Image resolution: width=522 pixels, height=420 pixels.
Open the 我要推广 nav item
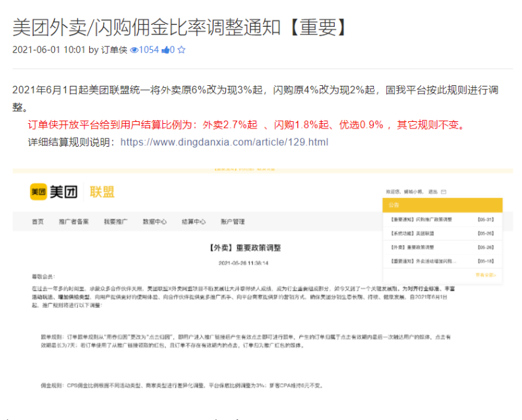click(x=115, y=221)
